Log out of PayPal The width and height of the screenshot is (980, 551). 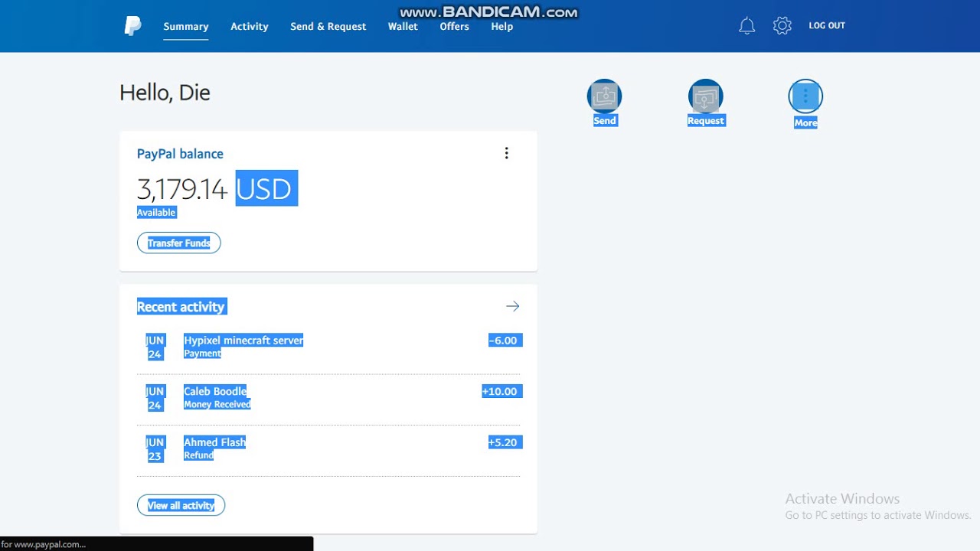[827, 25]
